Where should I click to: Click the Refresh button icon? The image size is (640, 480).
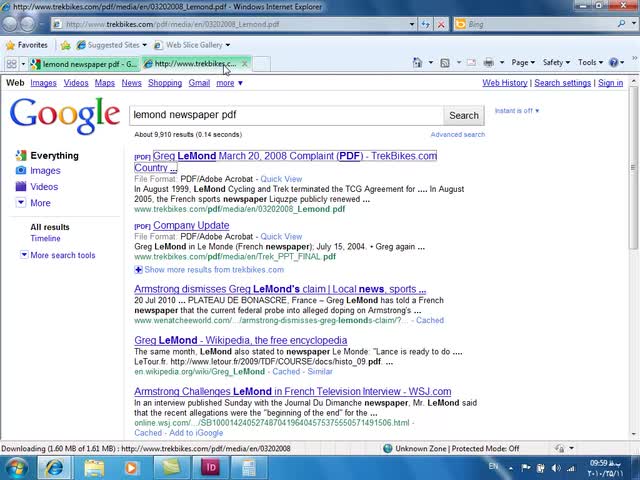(x=425, y=24)
